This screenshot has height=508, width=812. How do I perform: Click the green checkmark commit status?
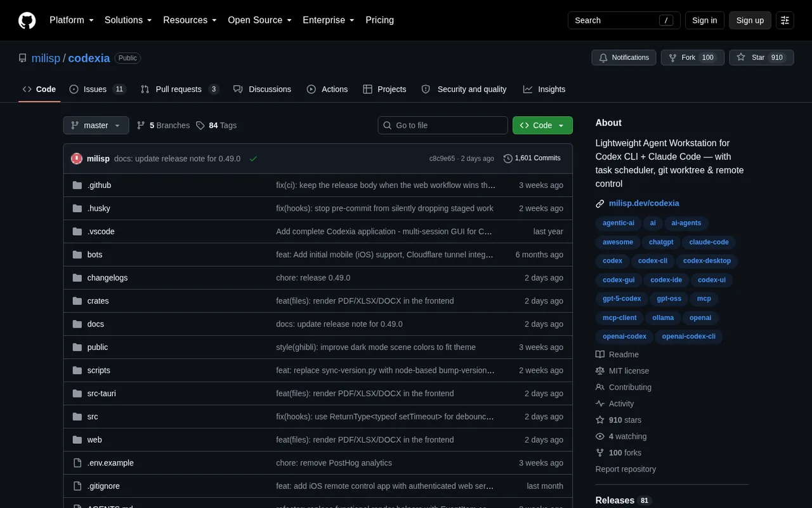253,158
